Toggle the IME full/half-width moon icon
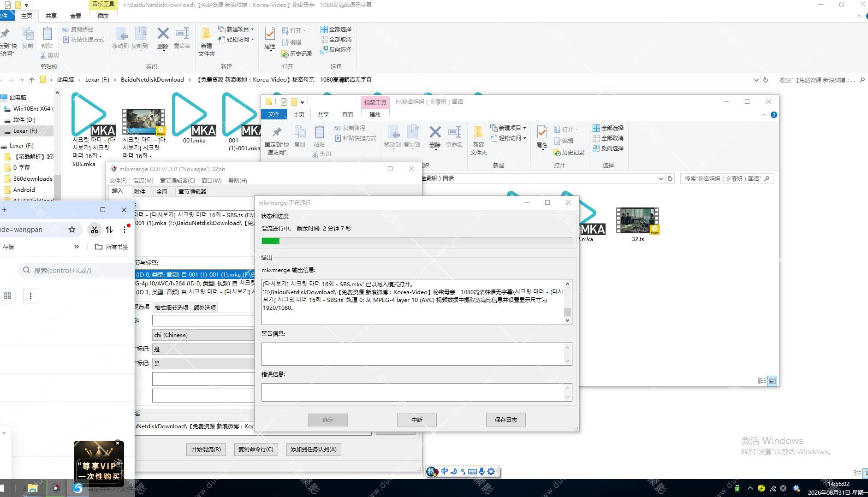This screenshot has width=868, height=497. (454, 471)
